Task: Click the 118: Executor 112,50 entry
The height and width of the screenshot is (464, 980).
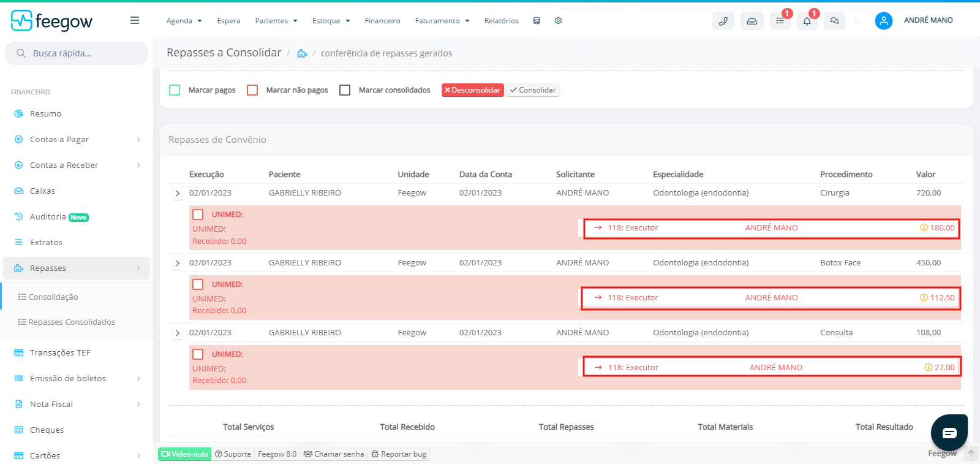Action: click(771, 298)
